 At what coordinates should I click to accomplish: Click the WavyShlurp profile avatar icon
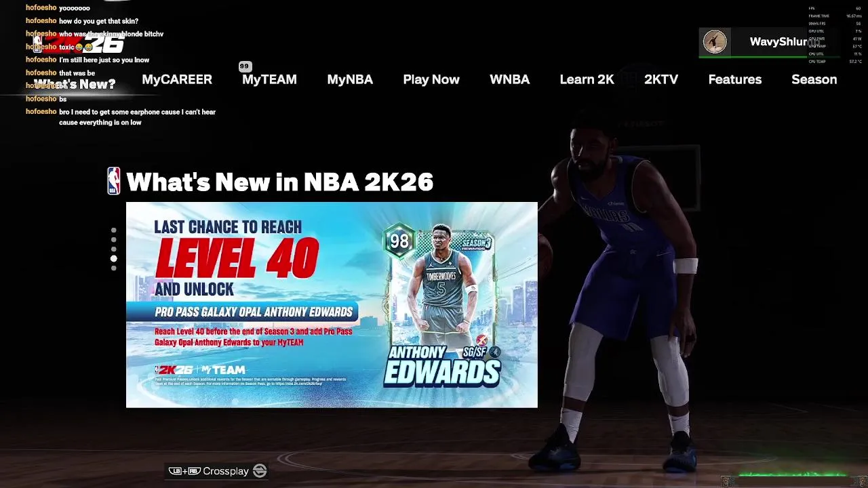(x=715, y=42)
